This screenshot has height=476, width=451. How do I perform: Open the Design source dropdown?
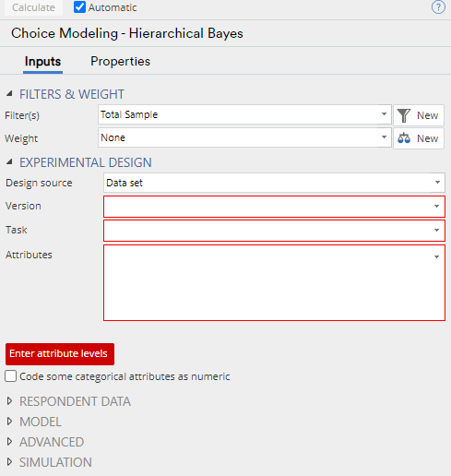click(274, 183)
